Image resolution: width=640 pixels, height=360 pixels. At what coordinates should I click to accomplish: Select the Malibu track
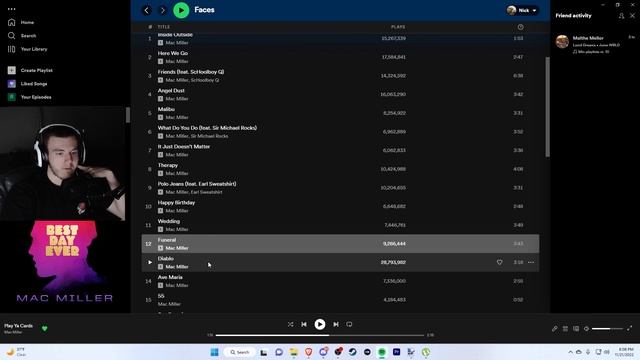[340, 113]
